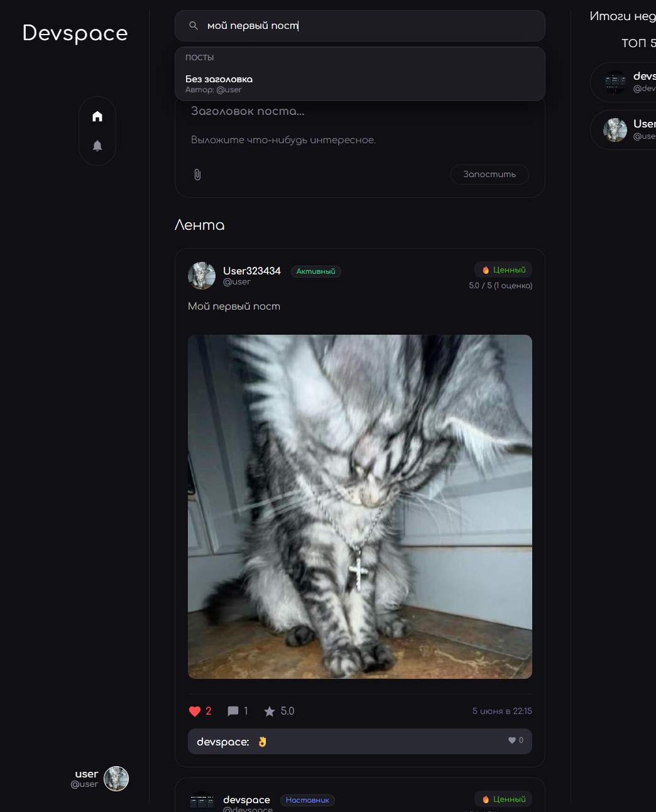This screenshot has width=656, height=812.
Task: Open the home feed icon in sidebar
Action: click(97, 116)
